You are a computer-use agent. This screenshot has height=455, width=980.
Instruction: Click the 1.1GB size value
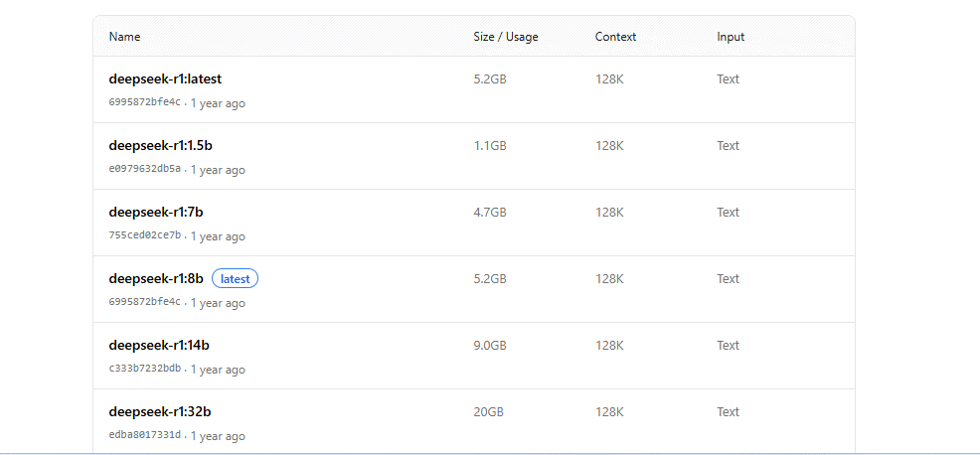tap(490, 146)
